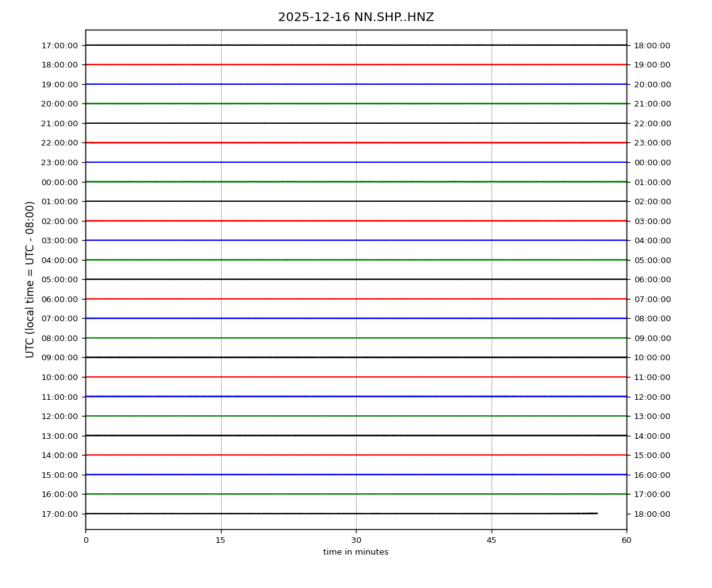Select the blue trace at 19:00:00 UTC

tap(356, 84)
